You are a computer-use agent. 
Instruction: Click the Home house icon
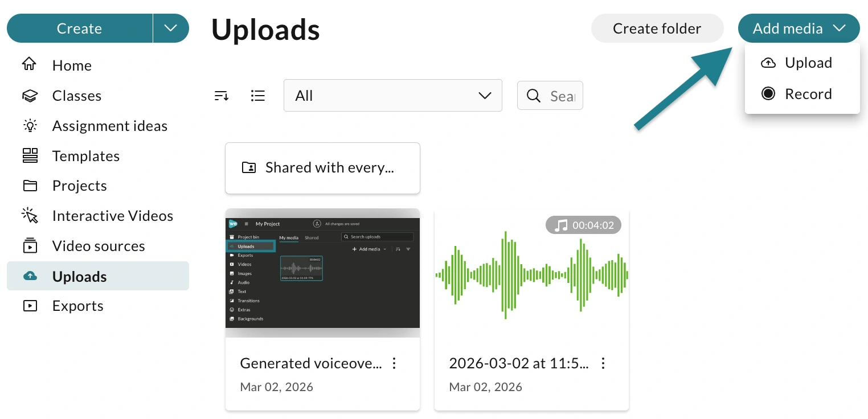pos(30,64)
